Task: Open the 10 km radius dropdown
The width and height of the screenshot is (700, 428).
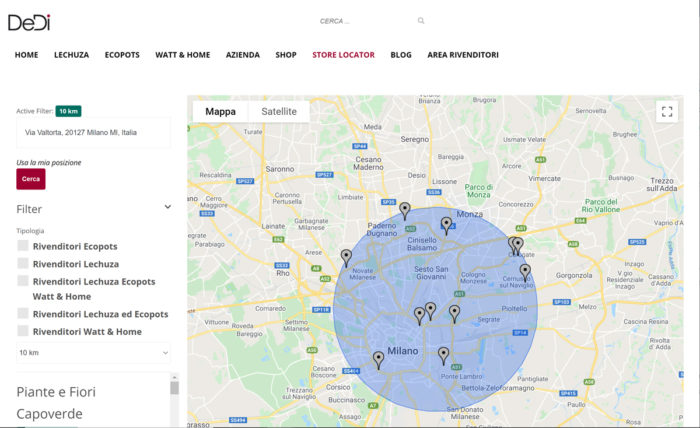Action: pyautogui.click(x=93, y=353)
